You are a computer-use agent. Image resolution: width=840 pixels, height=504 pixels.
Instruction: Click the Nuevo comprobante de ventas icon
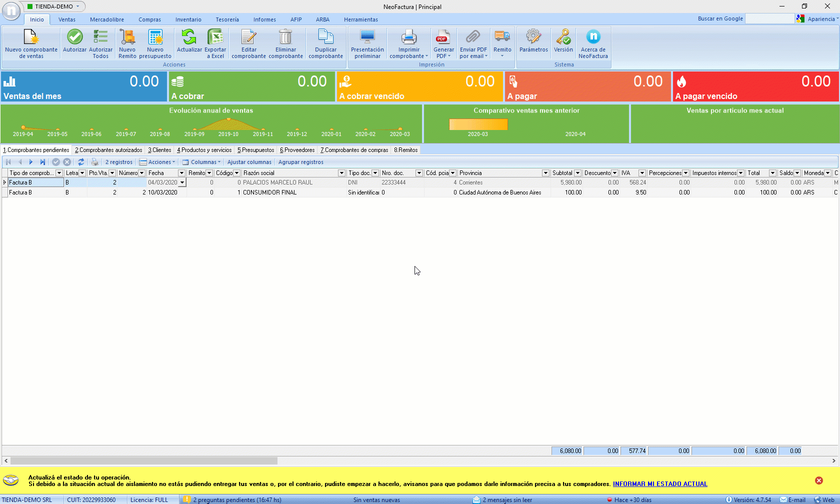point(31,38)
